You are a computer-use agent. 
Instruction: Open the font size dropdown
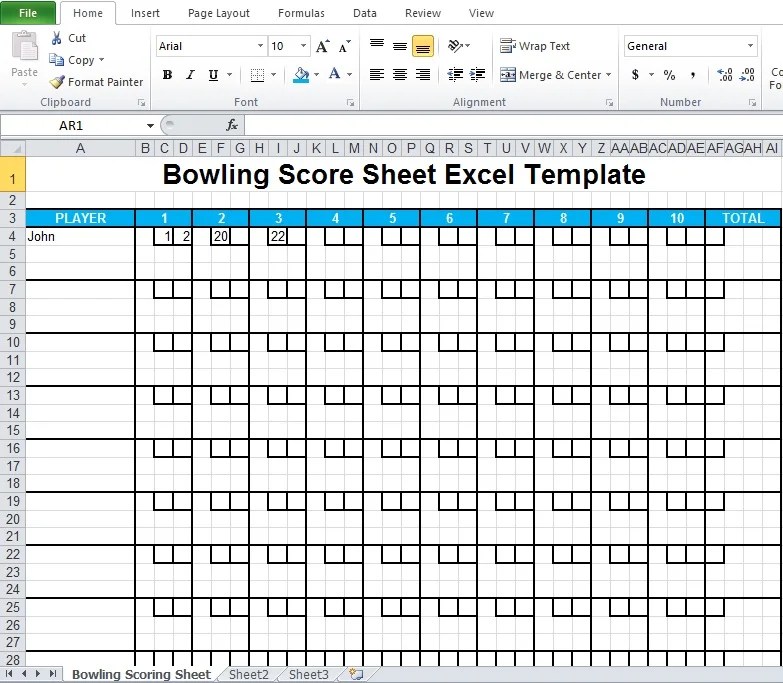coord(303,46)
